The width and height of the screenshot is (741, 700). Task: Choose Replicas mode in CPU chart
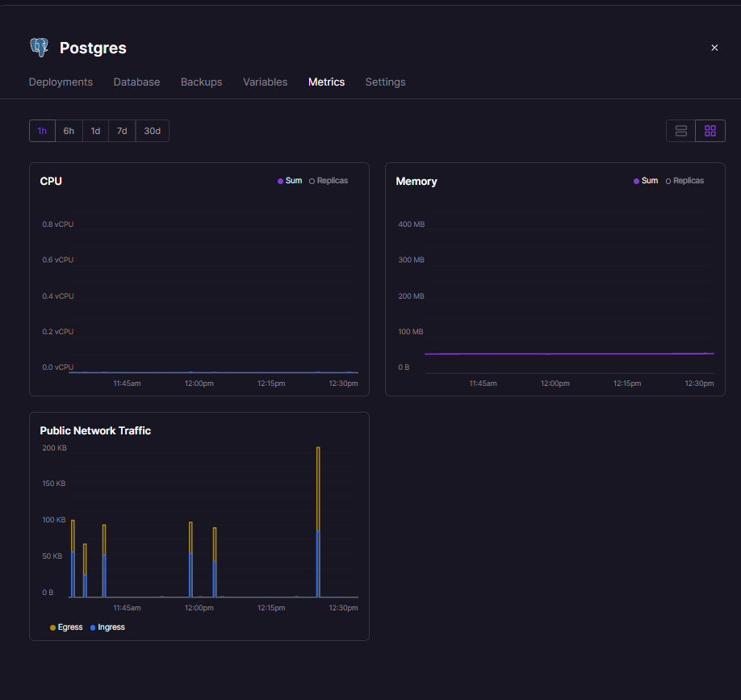(329, 181)
